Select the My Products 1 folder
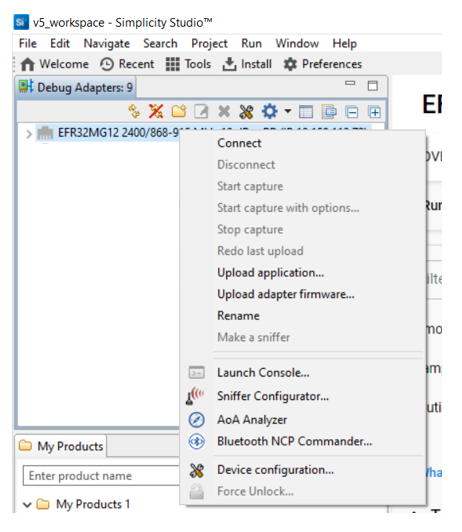Image resolution: width=462 pixels, height=532 pixels. 83,505
